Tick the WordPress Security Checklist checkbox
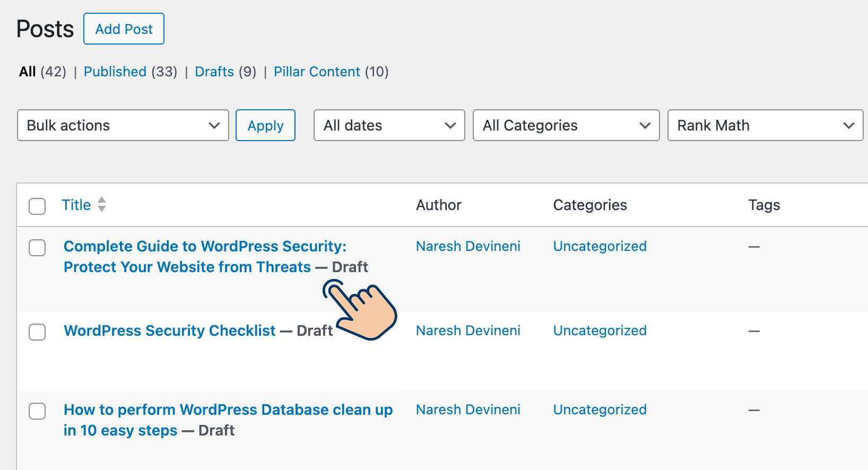The width and height of the screenshot is (868, 470). (x=37, y=332)
